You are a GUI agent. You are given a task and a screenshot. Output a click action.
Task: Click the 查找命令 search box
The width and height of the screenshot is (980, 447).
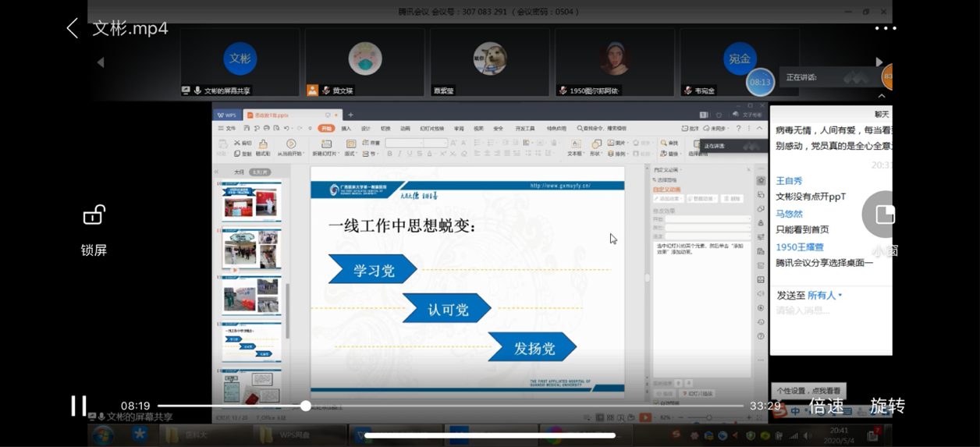point(602,128)
